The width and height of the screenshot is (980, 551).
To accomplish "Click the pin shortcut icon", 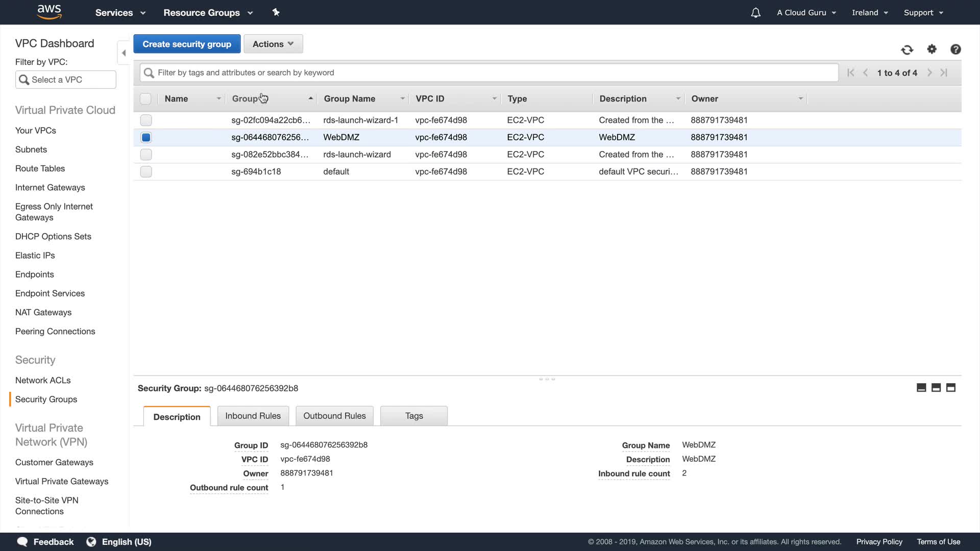I will coord(276,12).
